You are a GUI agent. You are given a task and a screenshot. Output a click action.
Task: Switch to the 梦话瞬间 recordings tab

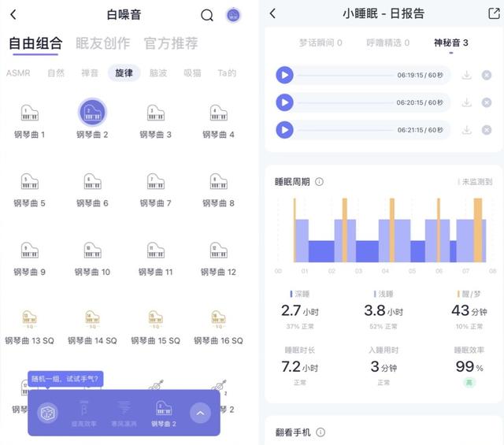coord(321,43)
